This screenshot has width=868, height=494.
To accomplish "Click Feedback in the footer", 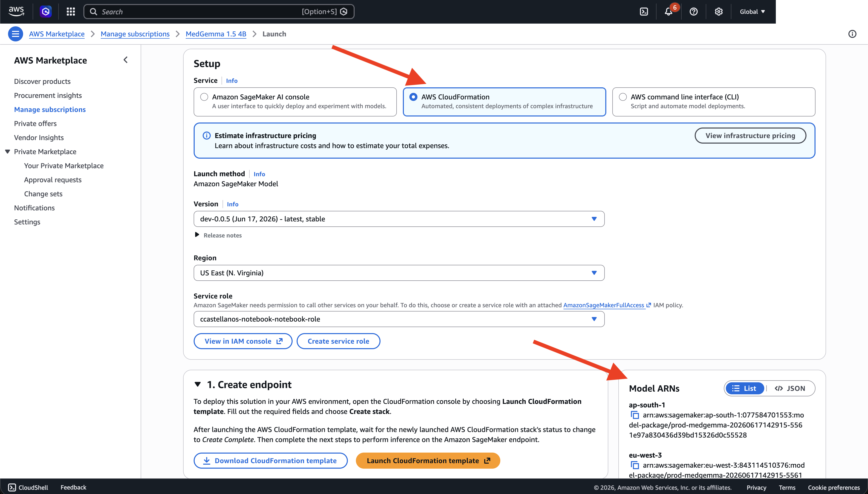I will click(x=73, y=487).
